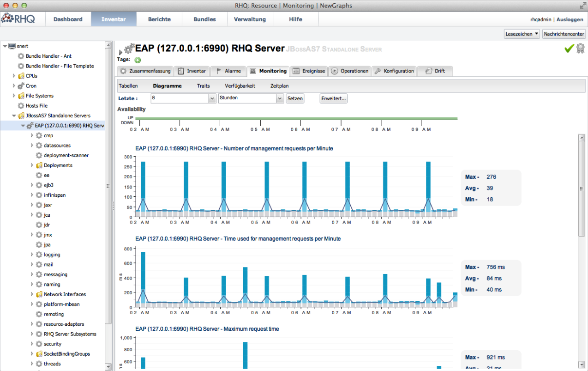Expand the datasources tree node
Image resolution: width=588 pixels, height=371 pixels.
(x=32, y=146)
